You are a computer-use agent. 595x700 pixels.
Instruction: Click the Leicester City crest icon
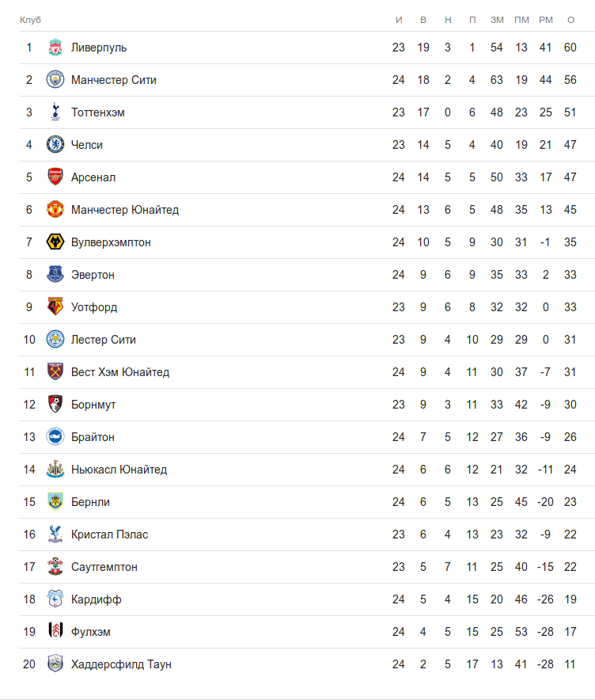point(55,340)
